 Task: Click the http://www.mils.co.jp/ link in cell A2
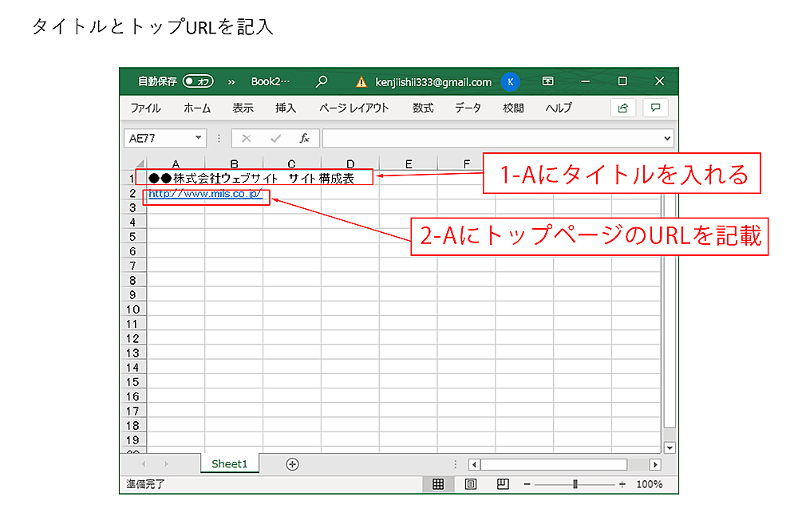[x=204, y=194]
